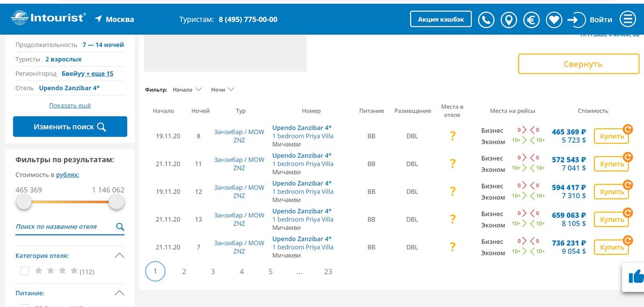Image resolution: width=644 pixels, height=307 pixels.
Task: Jump to last results page 23
Action: [328, 272]
